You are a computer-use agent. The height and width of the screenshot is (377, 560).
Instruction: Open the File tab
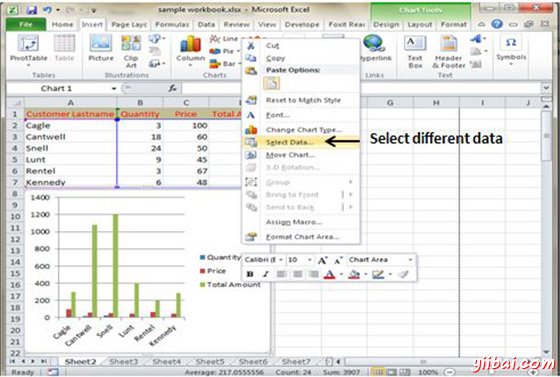26,24
